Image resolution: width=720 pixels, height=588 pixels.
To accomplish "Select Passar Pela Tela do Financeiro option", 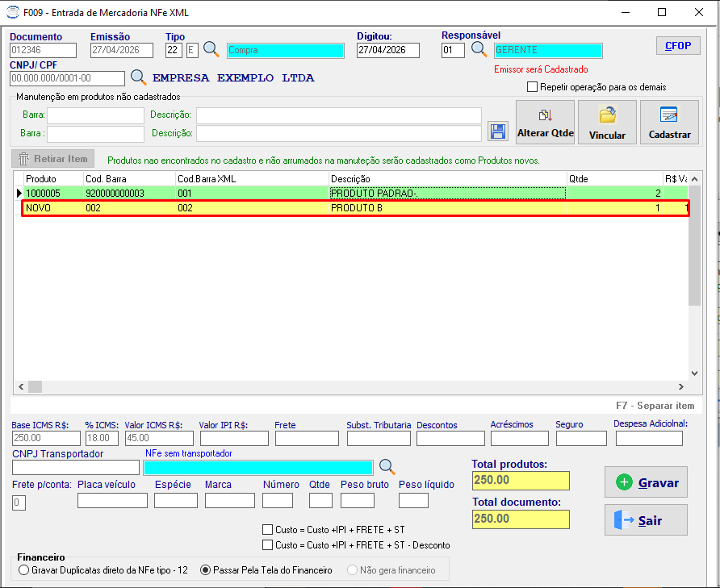I will coord(205,570).
